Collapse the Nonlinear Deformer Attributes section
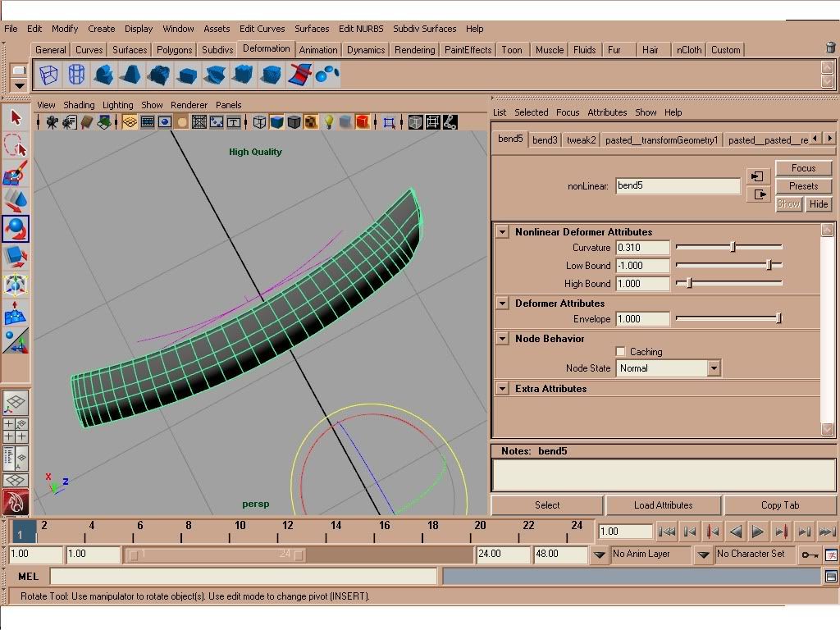840x630 pixels. click(502, 232)
